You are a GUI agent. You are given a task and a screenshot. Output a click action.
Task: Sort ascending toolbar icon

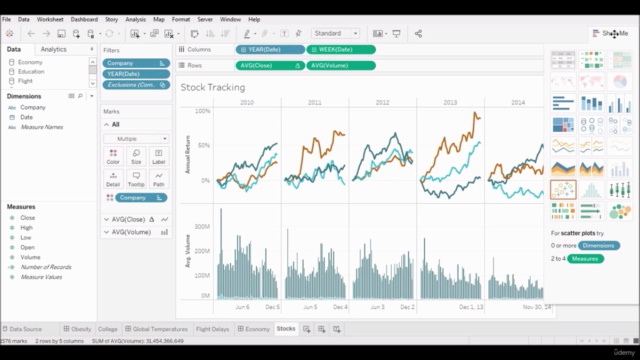pyautogui.click(x=210, y=34)
